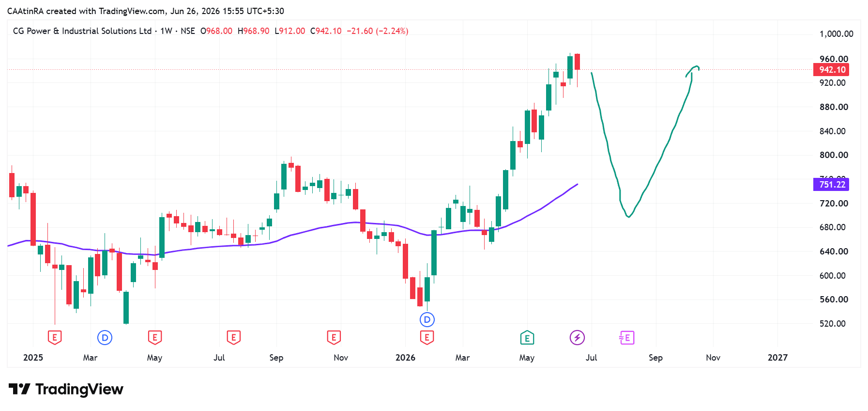The image size is (868, 411).
Task: Click the red 942.10 current price label
Action: [831, 70]
